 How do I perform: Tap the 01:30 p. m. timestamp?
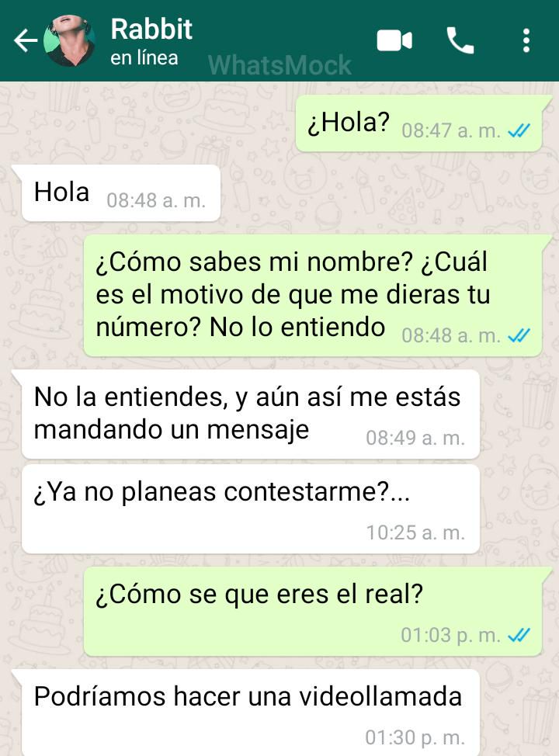(415, 737)
